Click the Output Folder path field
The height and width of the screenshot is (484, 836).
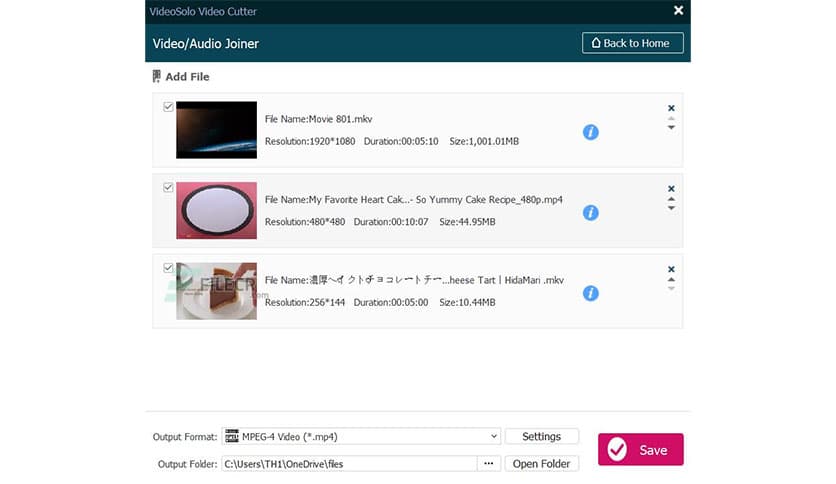349,464
